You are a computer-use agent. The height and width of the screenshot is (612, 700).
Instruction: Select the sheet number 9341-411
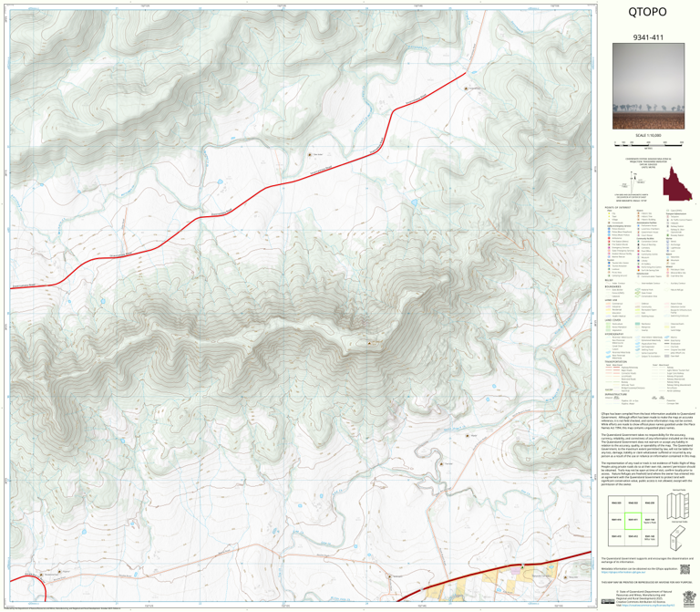click(x=648, y=37)
